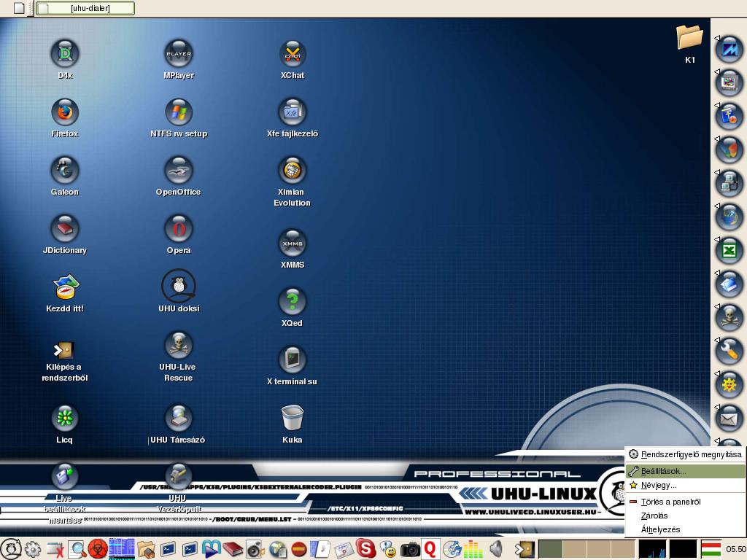Open UHU Társázó dialer icon
747x560 pixels.
[x=179, y=418]
